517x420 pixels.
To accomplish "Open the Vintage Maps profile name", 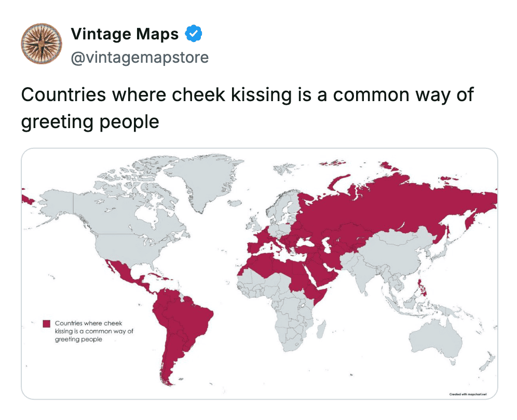I will point(125,34).
